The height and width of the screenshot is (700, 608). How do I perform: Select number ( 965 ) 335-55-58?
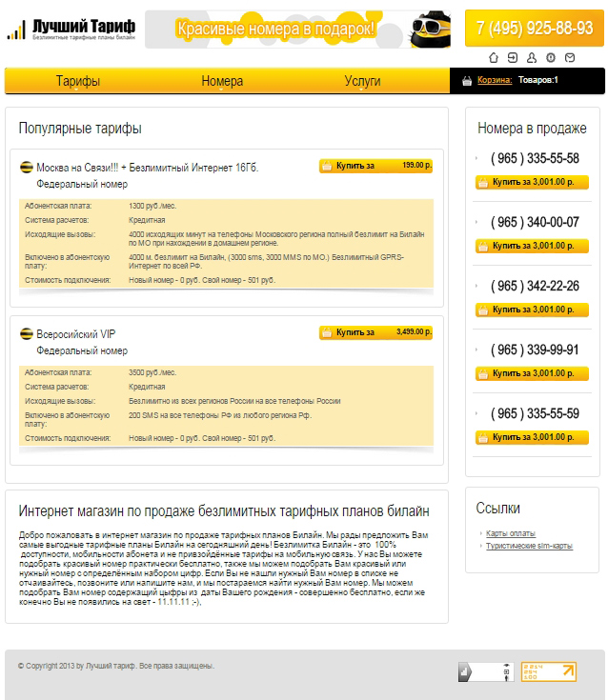[535, 158]
